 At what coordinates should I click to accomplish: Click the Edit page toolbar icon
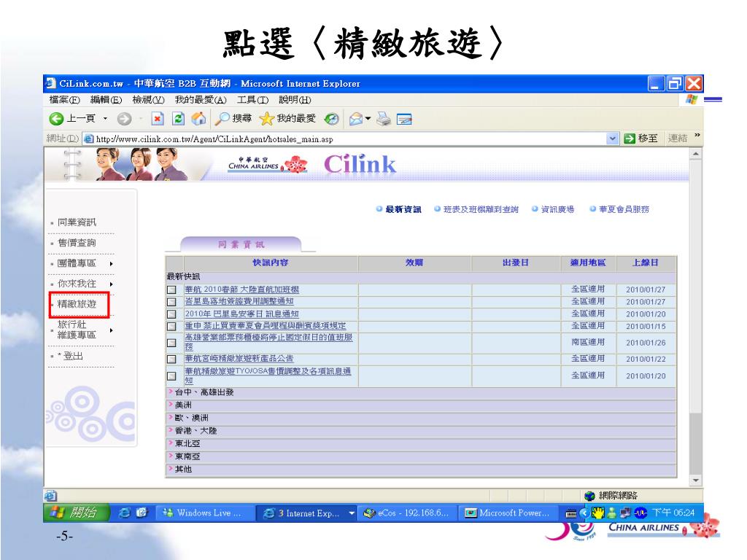(x=404, y=119)
